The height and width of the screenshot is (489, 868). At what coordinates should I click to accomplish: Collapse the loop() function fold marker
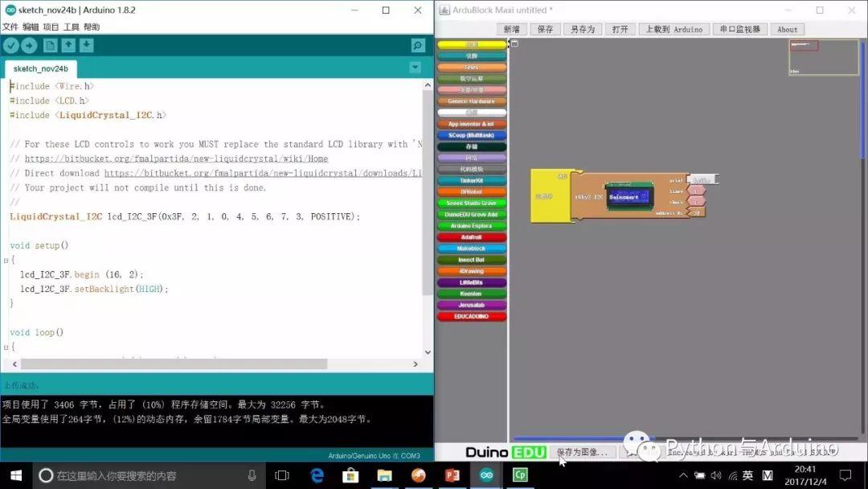6,347
